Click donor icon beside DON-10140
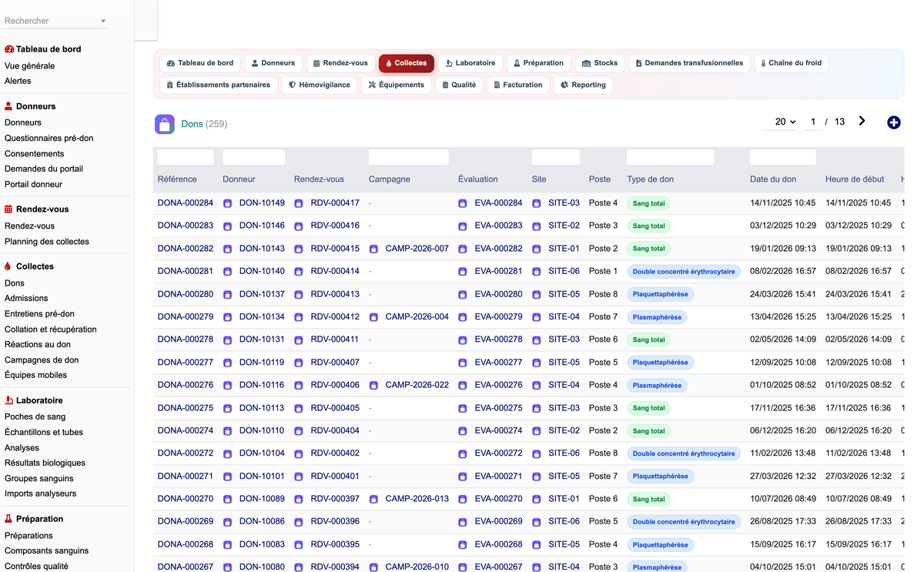Image resolution: width=924 pixels, height=572 pixels. (227, 272)
